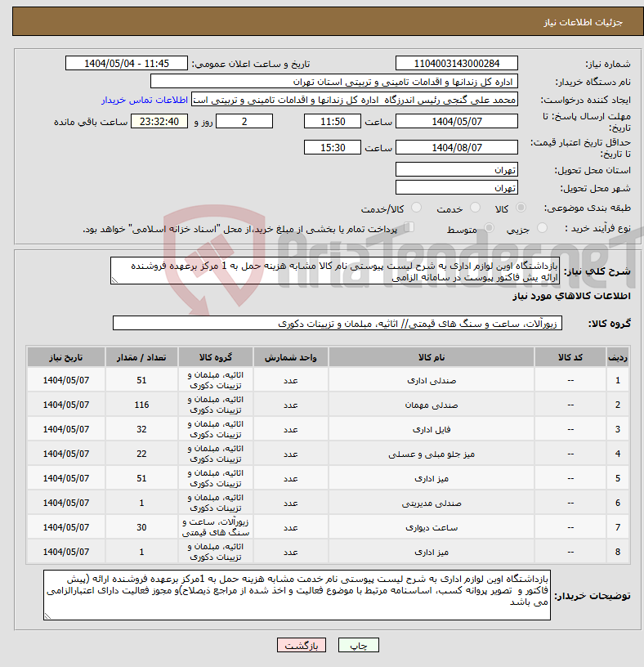Select the فایل اداری item cell

(432, 430)
